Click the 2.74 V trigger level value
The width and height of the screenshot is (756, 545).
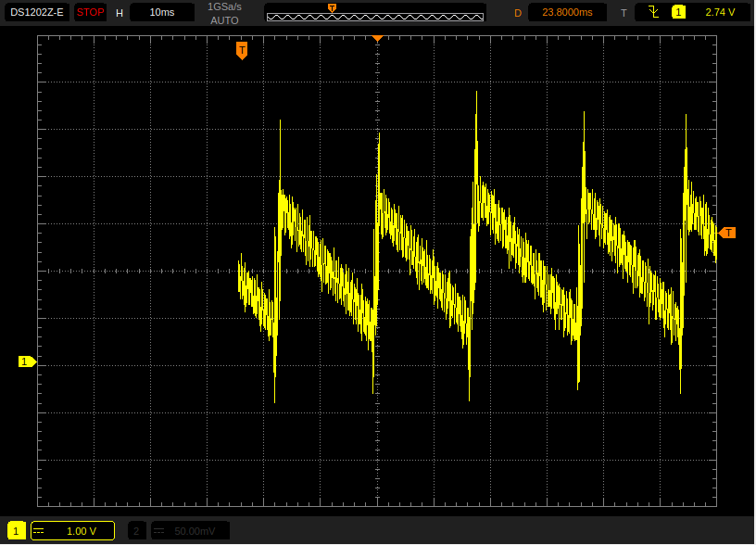tap(720, 13)
